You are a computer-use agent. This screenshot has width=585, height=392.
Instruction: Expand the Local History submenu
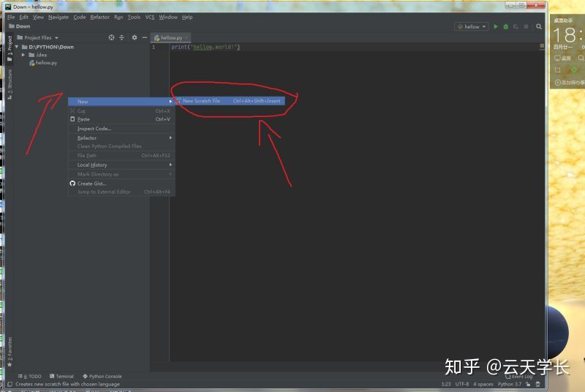point(121,165)
